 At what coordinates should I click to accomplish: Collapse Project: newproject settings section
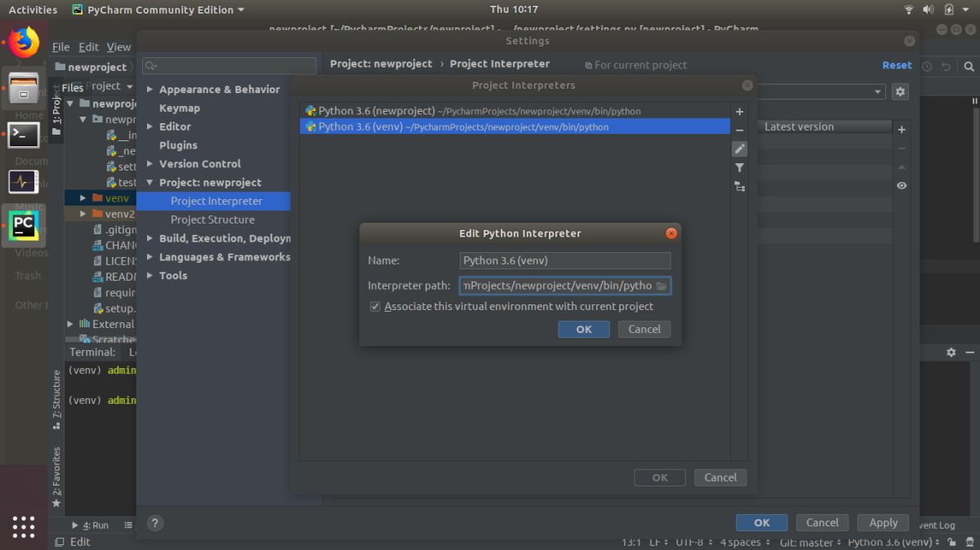coord(149,183)
